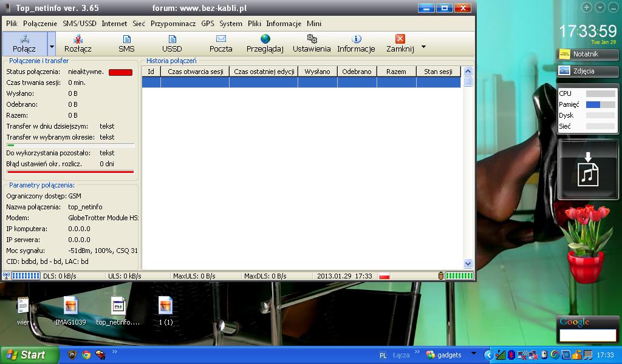Open the Notatnik sidebar gadget
Viewport: 622px width, 364px height.
(587, 54)
